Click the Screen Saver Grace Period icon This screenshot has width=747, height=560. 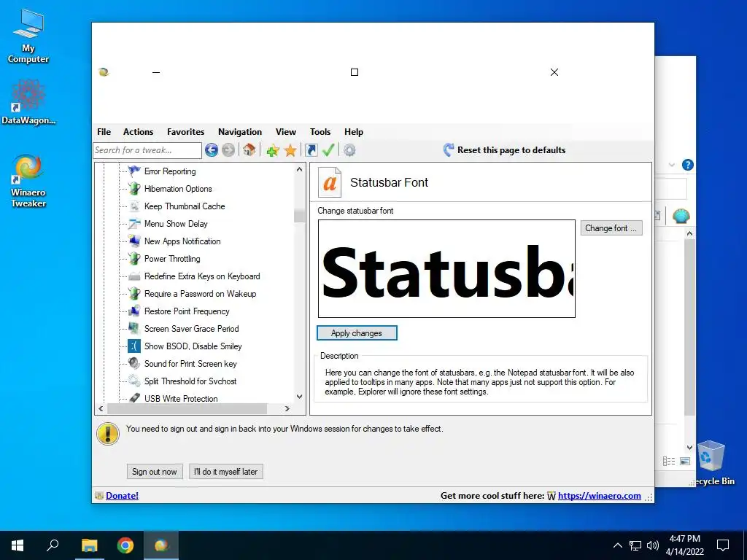click(x=134, y=329)
